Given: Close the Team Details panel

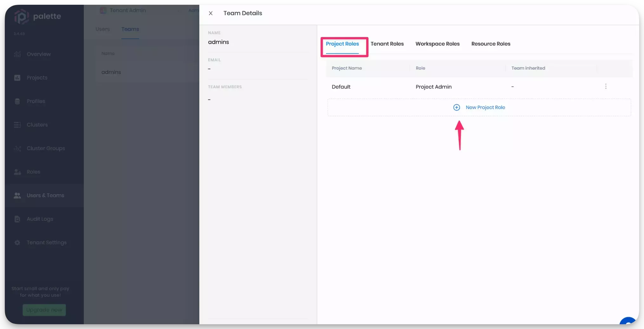Looking at the screenshot, I should coord(211,13).
